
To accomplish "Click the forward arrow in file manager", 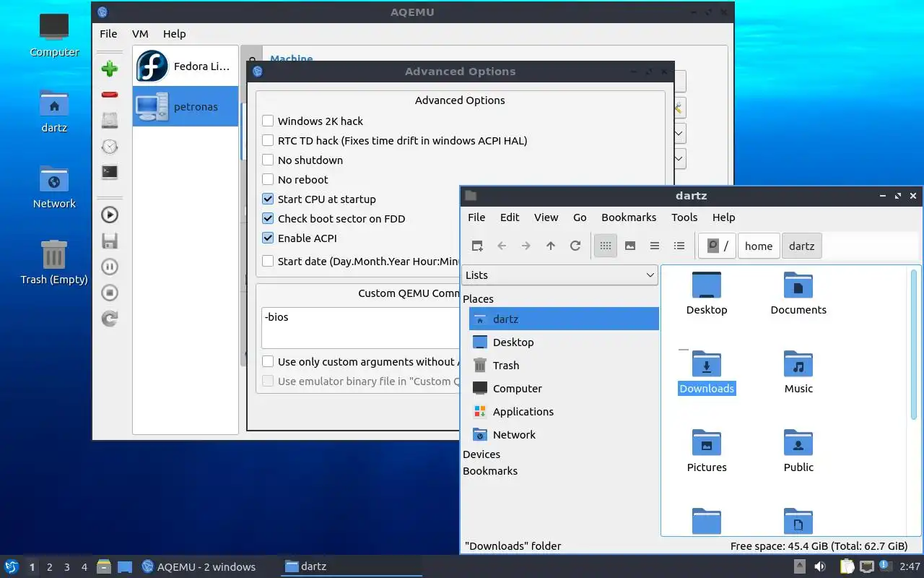I will (x=526, y=246).
